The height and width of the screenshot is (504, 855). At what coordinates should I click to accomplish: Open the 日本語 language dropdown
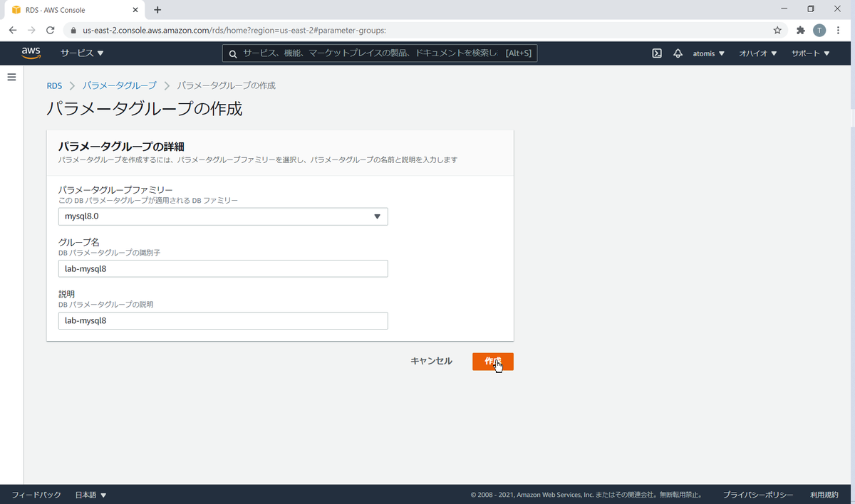[90, 494]
